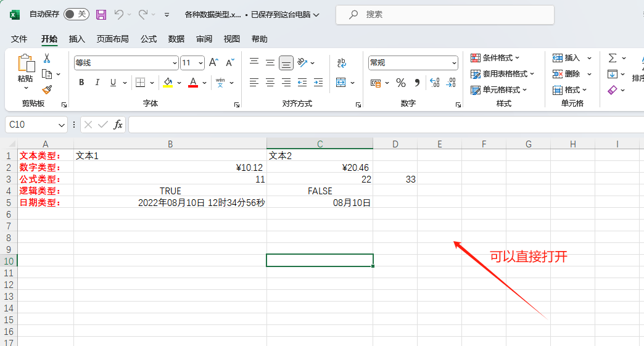Expand the Name Box dropdown for C10
The image size is (644, 346).
[x=61, y=125]
